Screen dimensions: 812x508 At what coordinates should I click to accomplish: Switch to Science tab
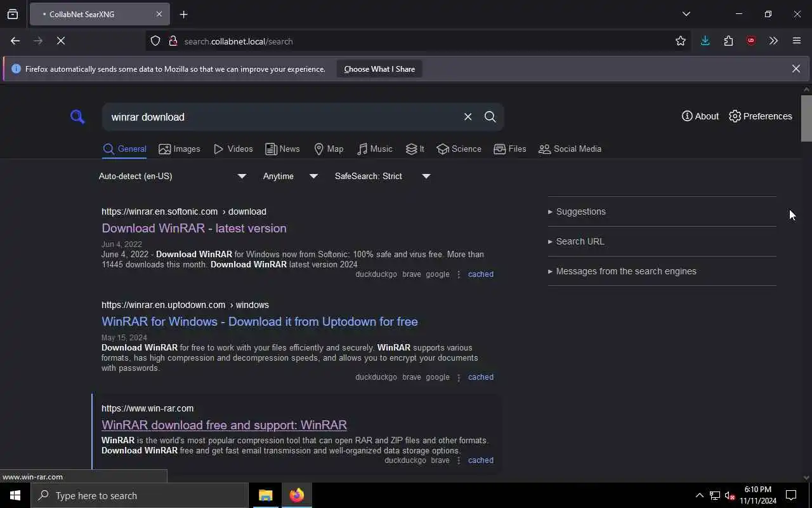click(x=459, y=149)
